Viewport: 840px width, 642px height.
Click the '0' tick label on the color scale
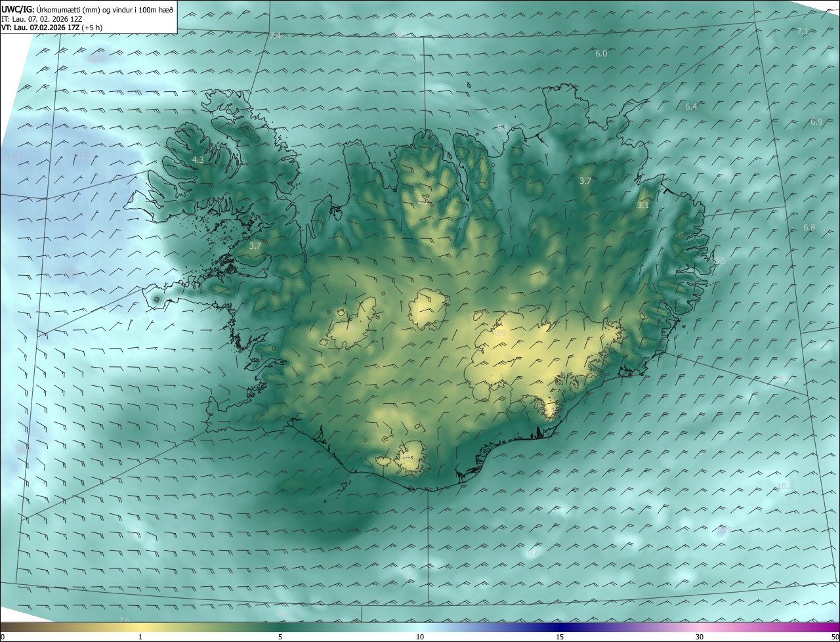click(x=3, y=637)
